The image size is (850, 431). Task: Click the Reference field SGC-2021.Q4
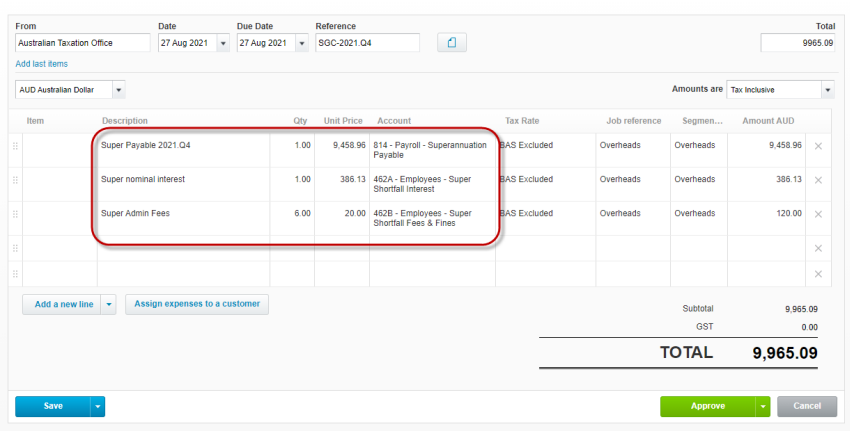[367, 43]
